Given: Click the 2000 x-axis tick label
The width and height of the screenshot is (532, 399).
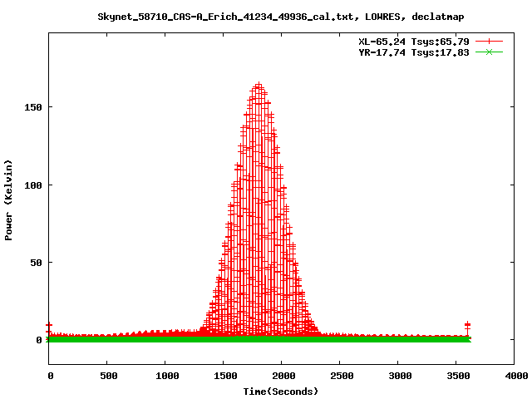Looking at the screenshot, I should [x=283, y=376].
